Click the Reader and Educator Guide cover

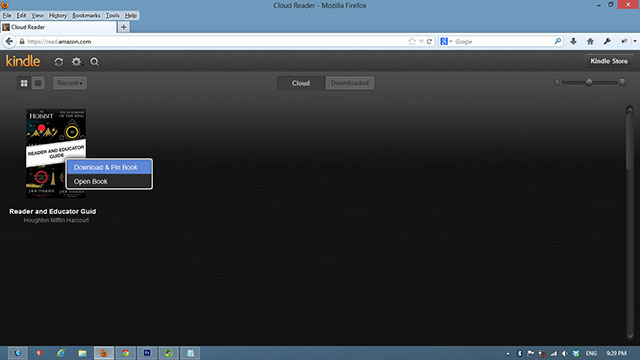point(56,153)
